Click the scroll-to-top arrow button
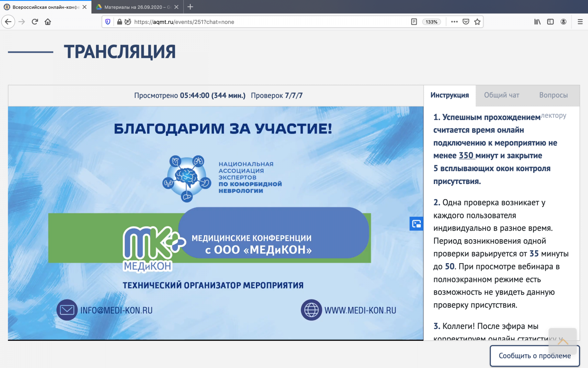588x368 pixels. 563,341
